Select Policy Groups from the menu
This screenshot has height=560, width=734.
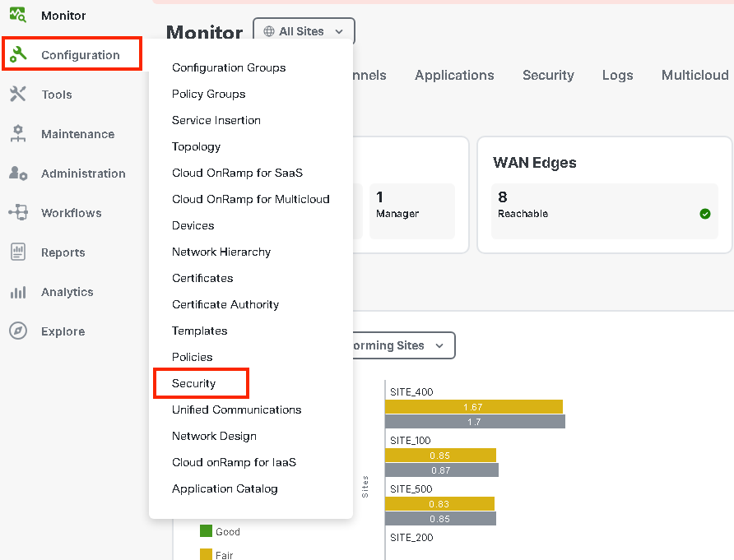(208, 94)
